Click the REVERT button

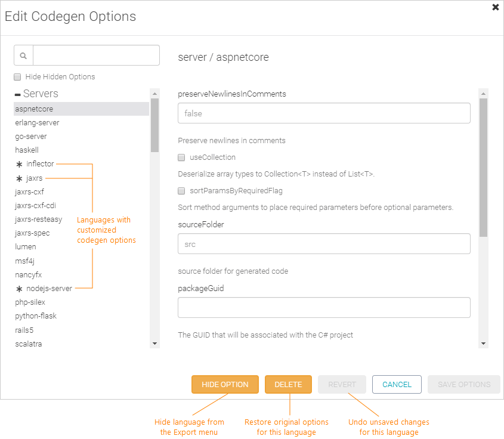[x=342, y=384]
